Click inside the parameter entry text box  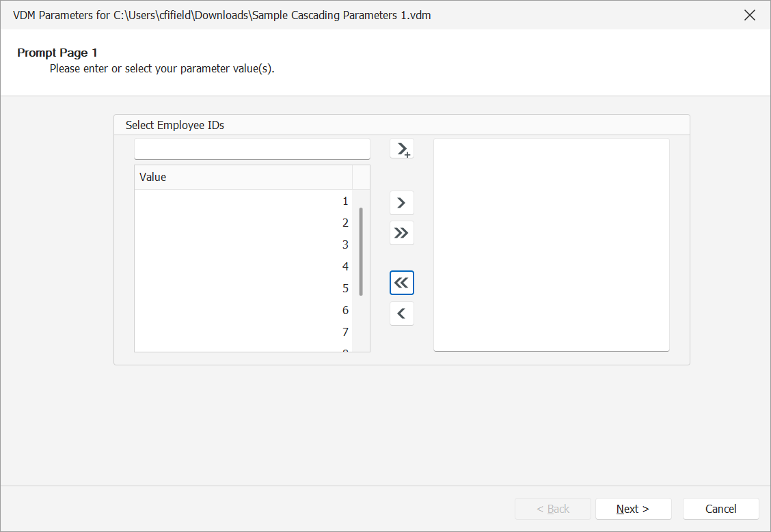(252, 148)
